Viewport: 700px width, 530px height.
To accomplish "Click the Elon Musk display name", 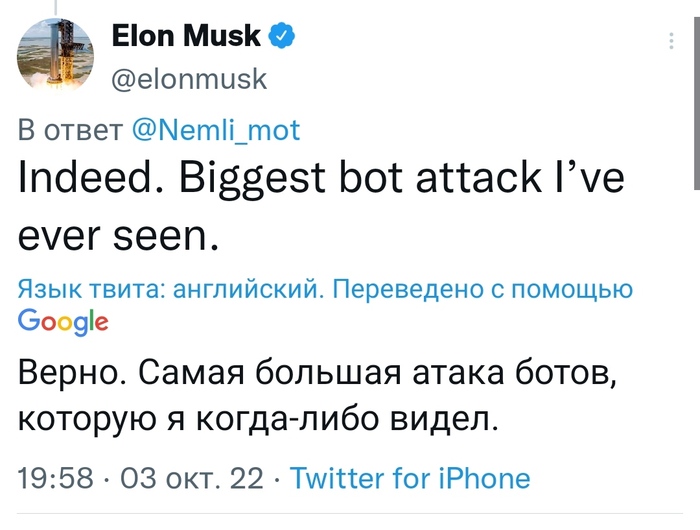I will (x=186, y=37).
